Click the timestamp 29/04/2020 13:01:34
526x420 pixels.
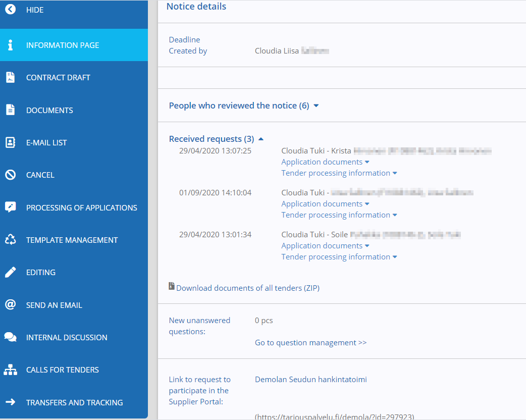click(215, 235)
